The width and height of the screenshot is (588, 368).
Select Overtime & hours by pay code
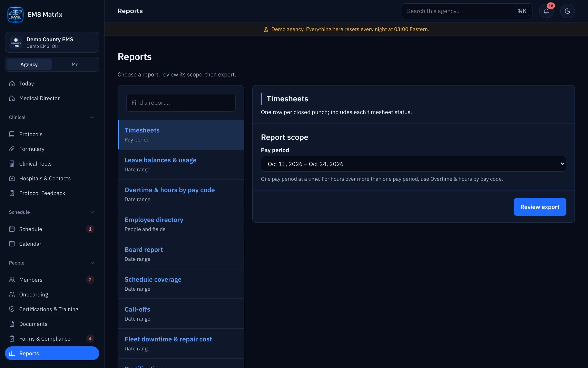(181, 194)
